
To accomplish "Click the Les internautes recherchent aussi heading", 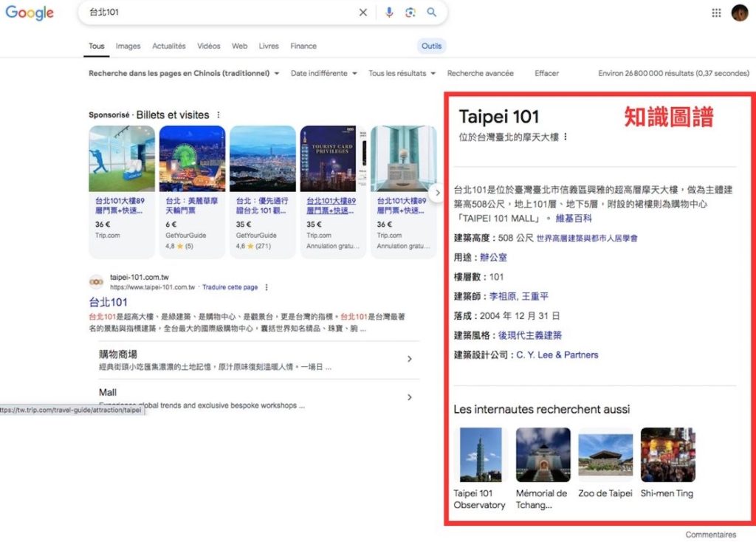I will 541,409.
